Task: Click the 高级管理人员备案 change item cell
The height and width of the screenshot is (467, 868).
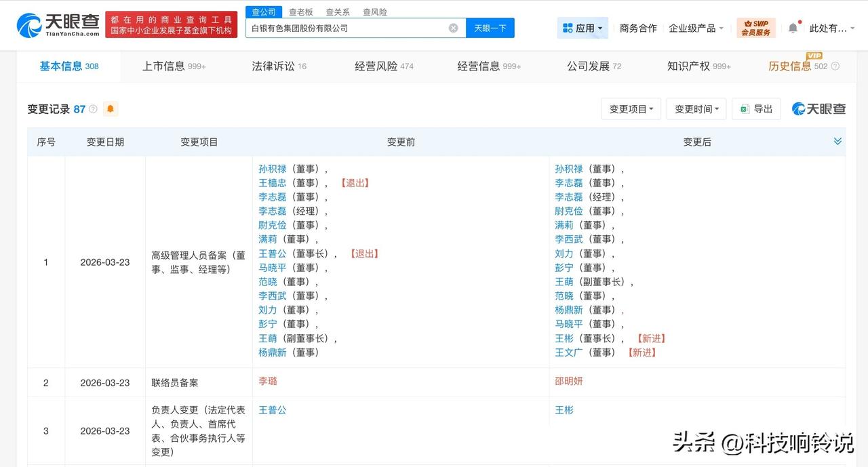Action: coord(198,262)
